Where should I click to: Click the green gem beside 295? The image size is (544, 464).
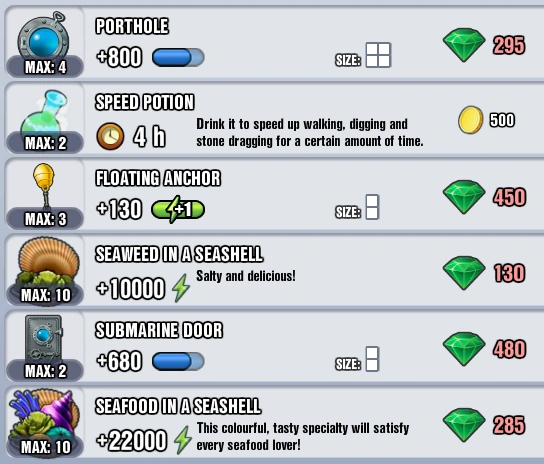pos(464,45)
